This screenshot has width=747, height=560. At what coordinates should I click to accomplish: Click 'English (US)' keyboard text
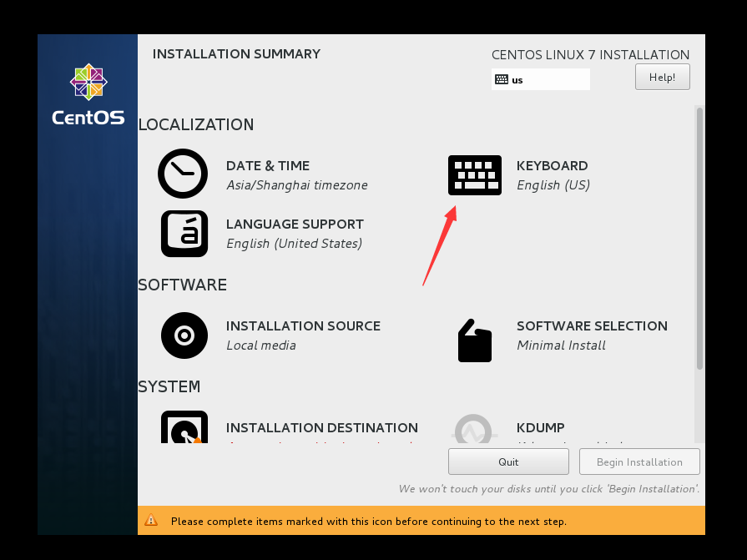click(553, 185)
